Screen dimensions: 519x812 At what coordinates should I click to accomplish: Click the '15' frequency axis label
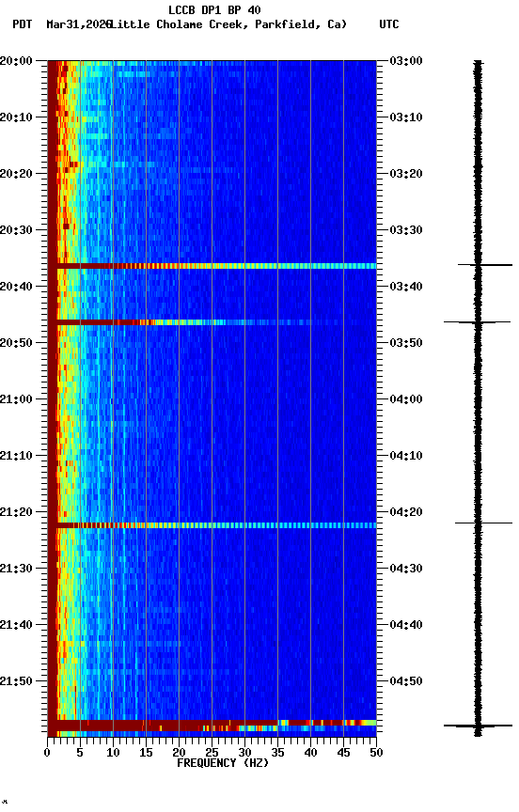(x=146, y=753)
